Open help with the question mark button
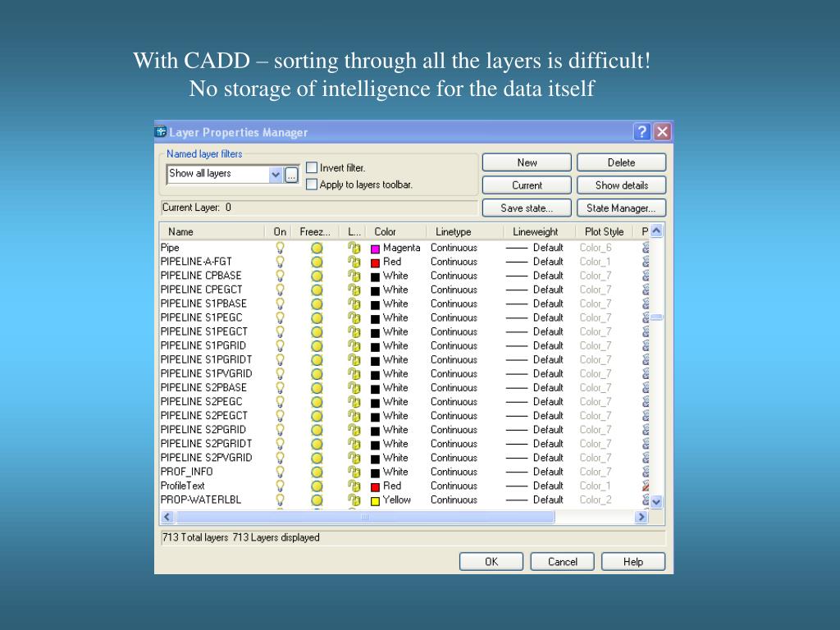Image resolution: width=840 pixels, height=630 pixels. (641, 131)
